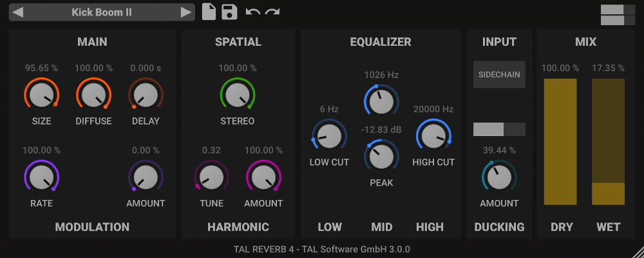The width and height of the screenshot is (644, 258).
Task: Open the Kick Boom II preset menu
Action: (102, 12)
